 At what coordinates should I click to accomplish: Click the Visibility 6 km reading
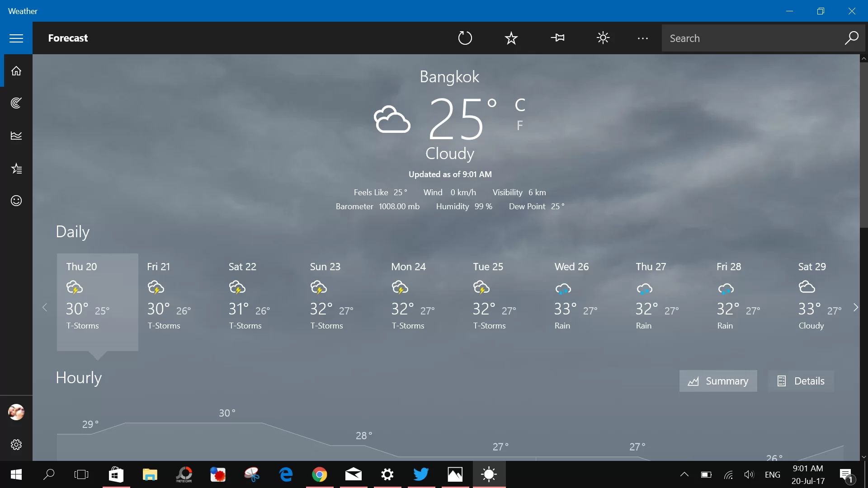(519, 192)
